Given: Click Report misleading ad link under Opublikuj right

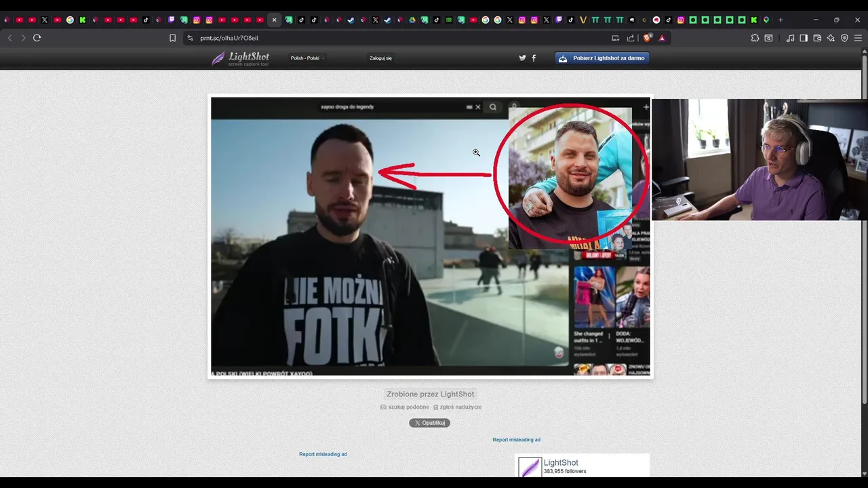Looking at the screenshot, I should tap(516, 440).
